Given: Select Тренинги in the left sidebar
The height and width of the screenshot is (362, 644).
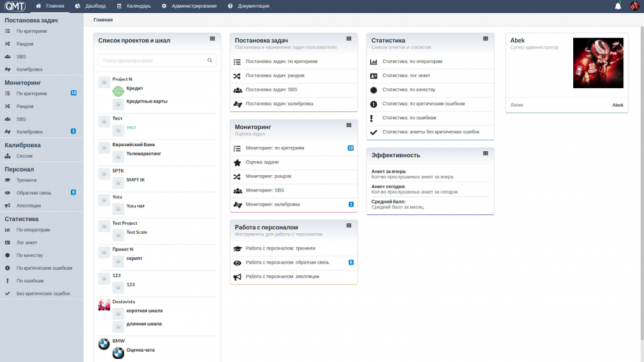Looking at the screenshot, I should [26, 180].
